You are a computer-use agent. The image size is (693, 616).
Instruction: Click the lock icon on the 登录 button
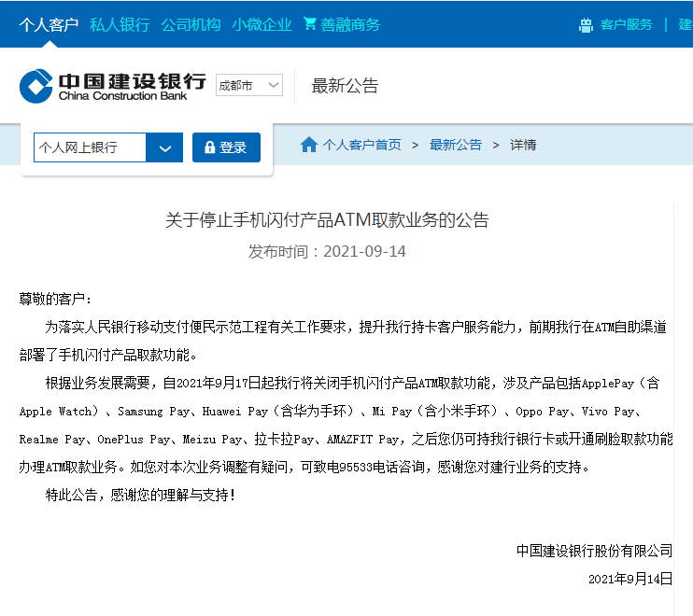pyautogui.click(x=209, y=147)
